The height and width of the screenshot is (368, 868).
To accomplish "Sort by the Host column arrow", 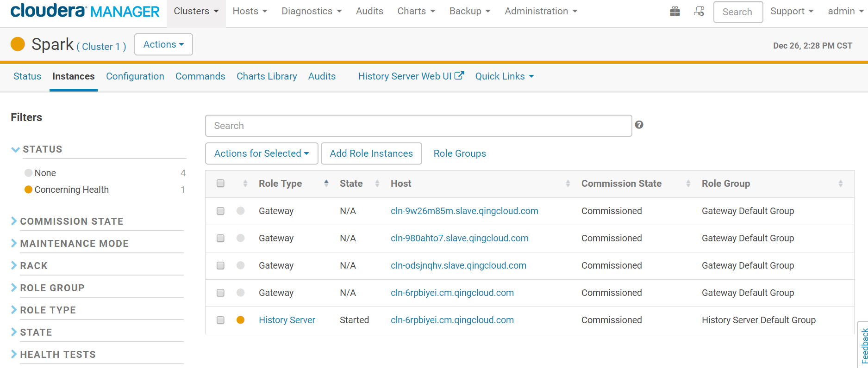I will [x=568, y=184].
